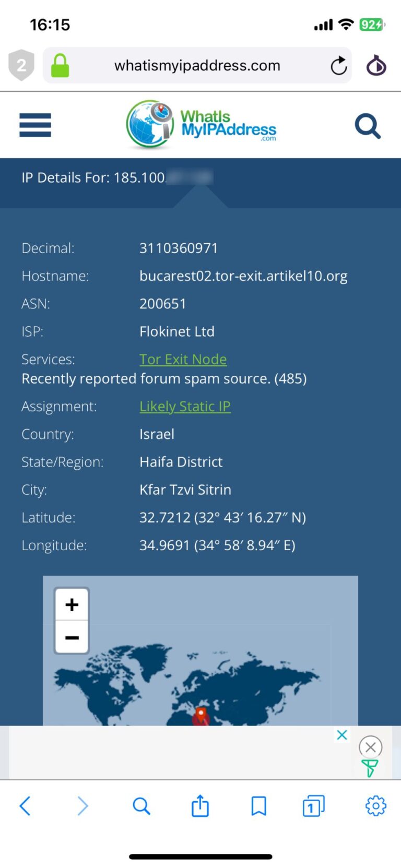This screenshot has width=401, height=868.
Task: Open the hamburger navigation menu
Action: [35, 125]
